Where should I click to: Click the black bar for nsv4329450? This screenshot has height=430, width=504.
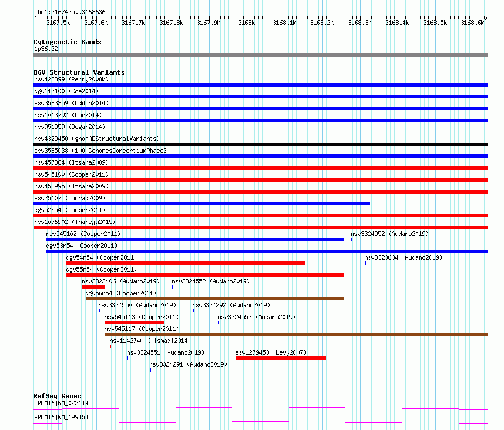tap(260, 144)
